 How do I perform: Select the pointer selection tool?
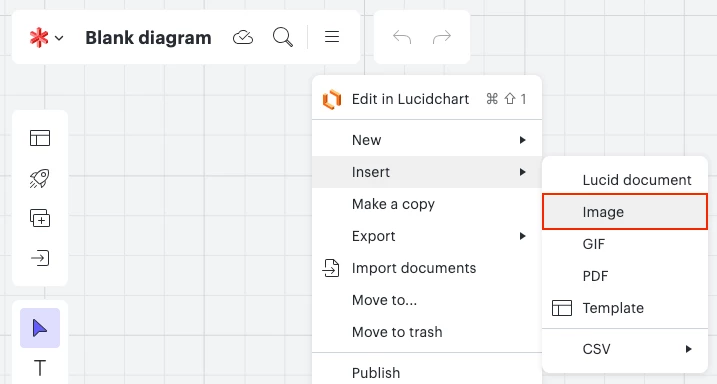40,328
